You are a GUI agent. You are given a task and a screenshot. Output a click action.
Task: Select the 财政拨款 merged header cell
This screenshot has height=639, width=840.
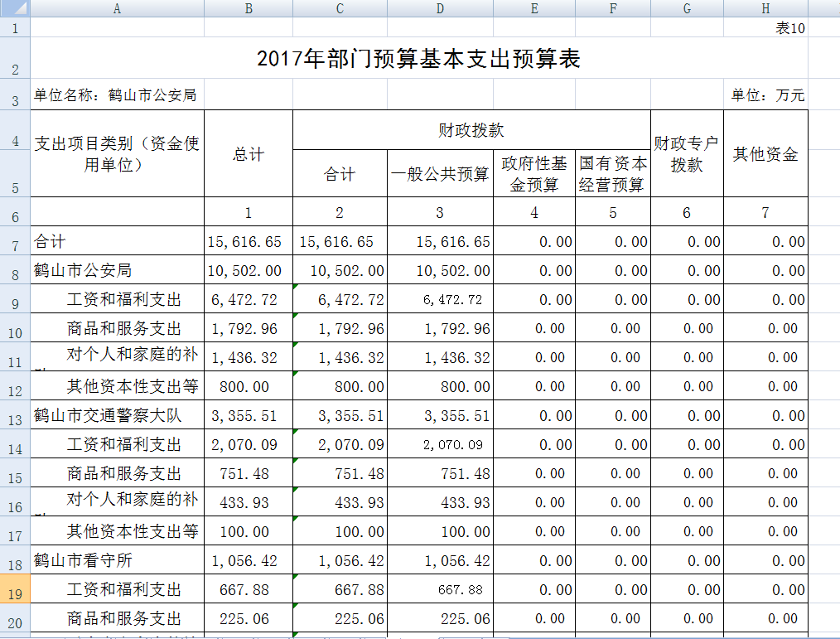pyautogui.click(x=471, y=130)
